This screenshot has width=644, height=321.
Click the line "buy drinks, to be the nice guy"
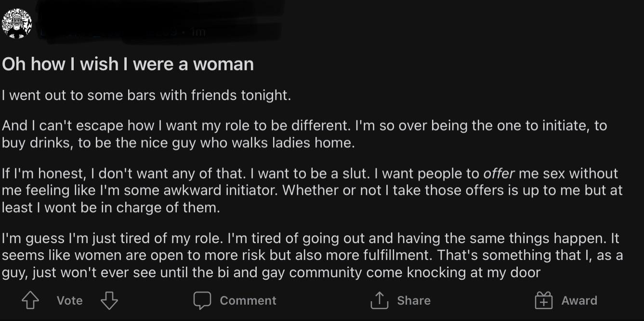coord(178,143)
